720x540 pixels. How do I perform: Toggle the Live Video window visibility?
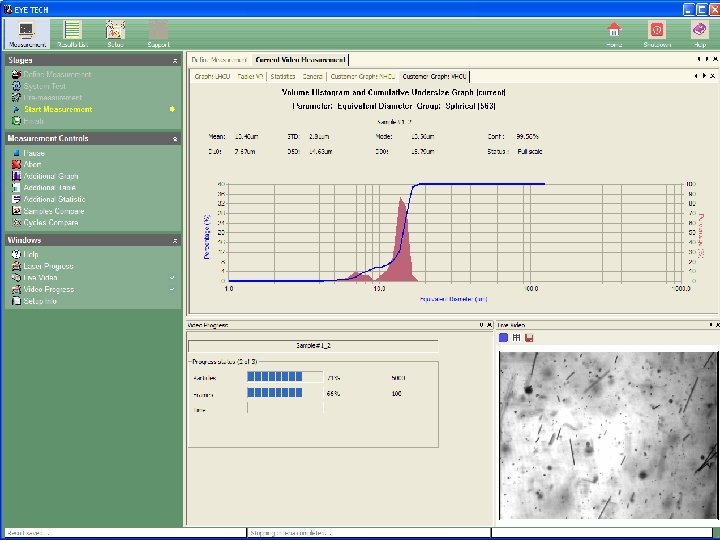click(x=40, y=278)
